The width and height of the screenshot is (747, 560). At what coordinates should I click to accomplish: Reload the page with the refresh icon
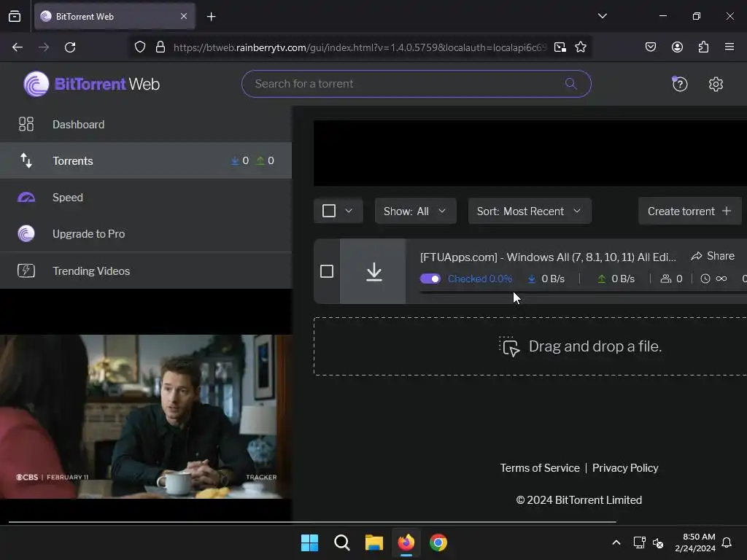point(70,47)
